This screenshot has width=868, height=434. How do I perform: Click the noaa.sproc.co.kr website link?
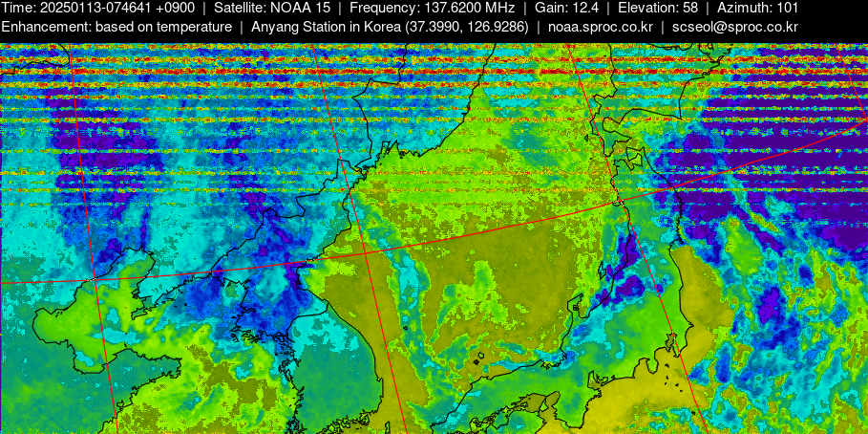point(599,27)
